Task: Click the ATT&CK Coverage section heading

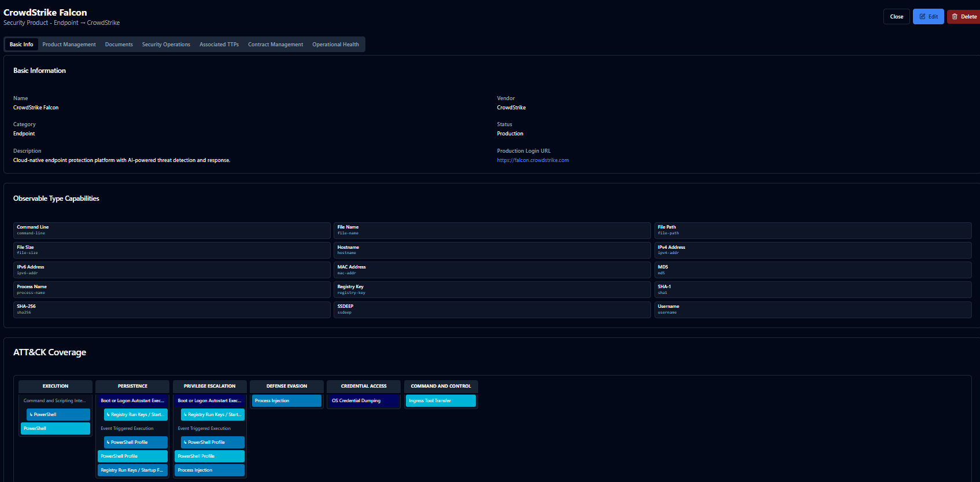Action: tap(50, 352)
